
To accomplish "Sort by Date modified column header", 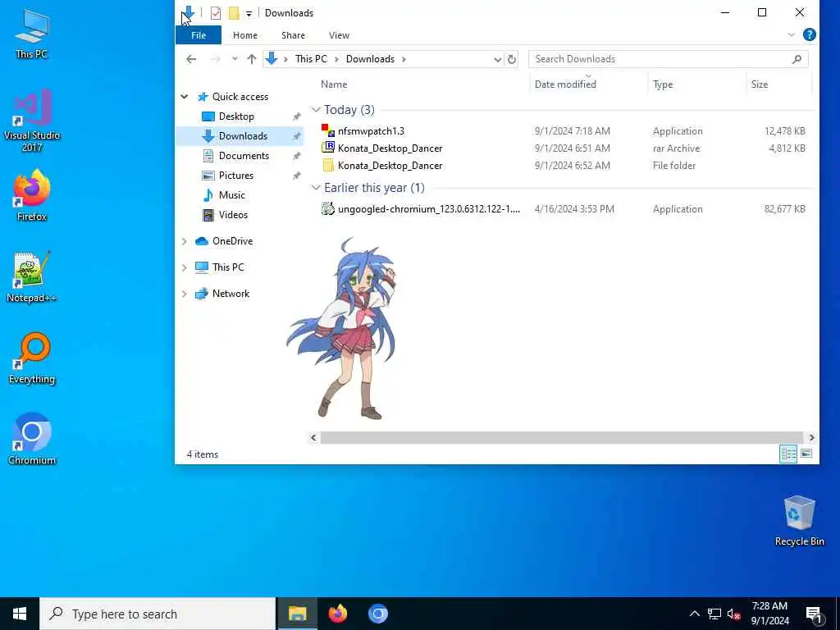I will (x=565, y=84).
